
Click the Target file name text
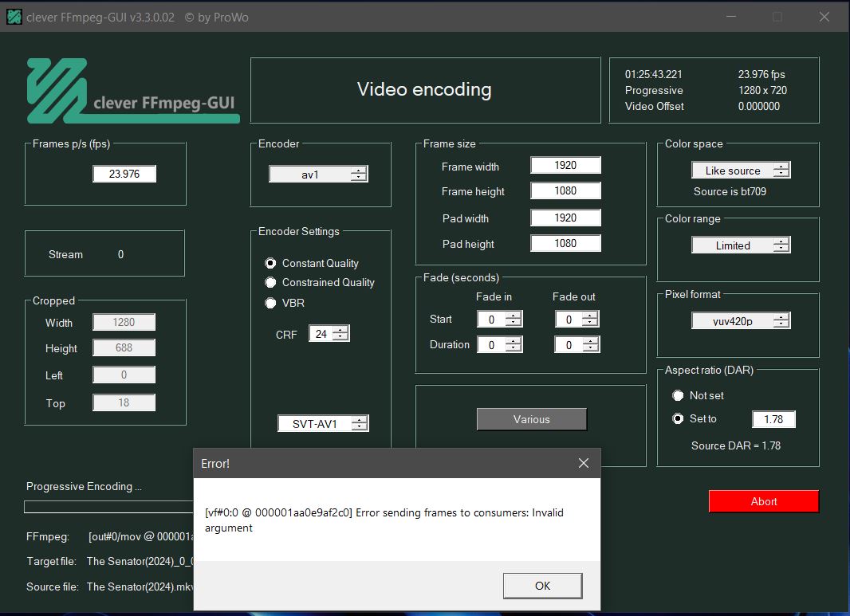pyautogui.click(x=140, y=561)
